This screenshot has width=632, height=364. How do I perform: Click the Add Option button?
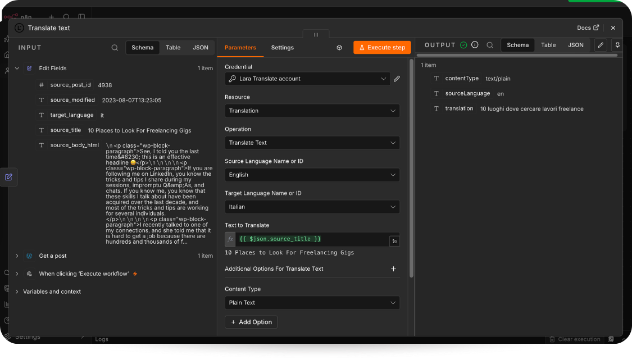(251, 322)
